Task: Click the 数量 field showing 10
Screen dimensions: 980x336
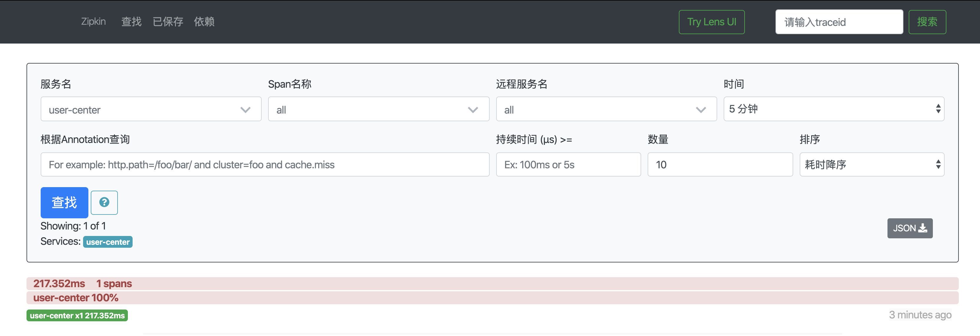Action: [x=720, y=164]
